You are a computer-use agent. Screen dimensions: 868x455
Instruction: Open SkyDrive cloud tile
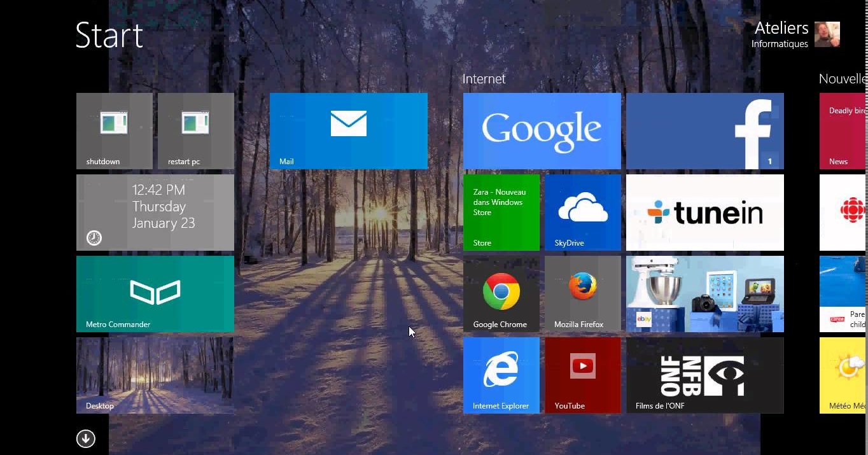(582, 212)
